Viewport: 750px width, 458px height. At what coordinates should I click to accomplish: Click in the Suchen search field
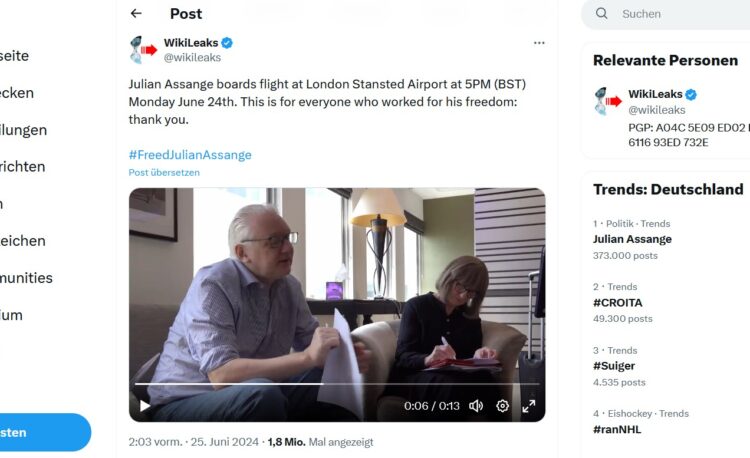click(x=680, y=14)
